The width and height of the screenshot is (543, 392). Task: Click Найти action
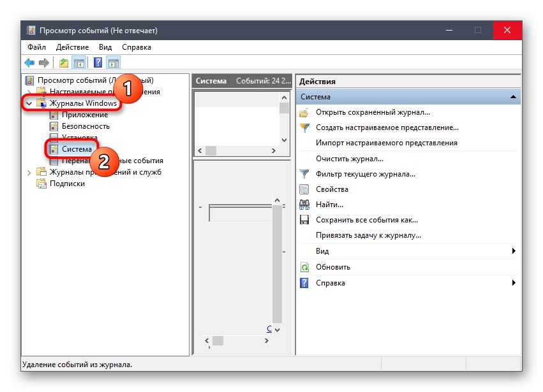[x=329, y=205]
